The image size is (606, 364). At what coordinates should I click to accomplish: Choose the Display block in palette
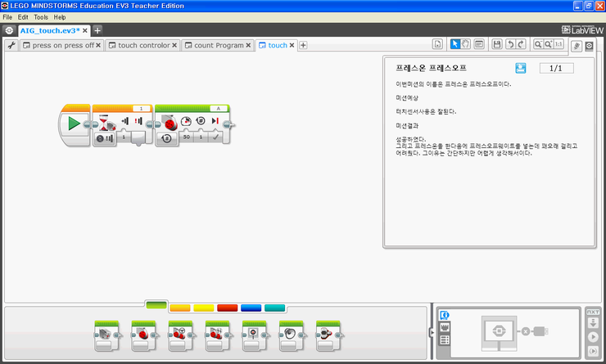point(254,335)
